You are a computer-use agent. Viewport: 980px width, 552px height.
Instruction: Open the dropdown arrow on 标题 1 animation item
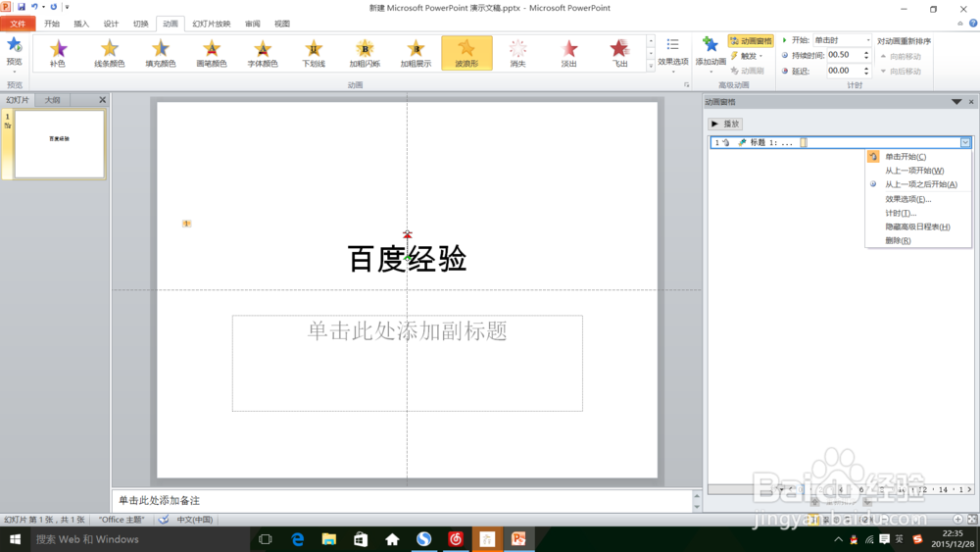point(965,142)
